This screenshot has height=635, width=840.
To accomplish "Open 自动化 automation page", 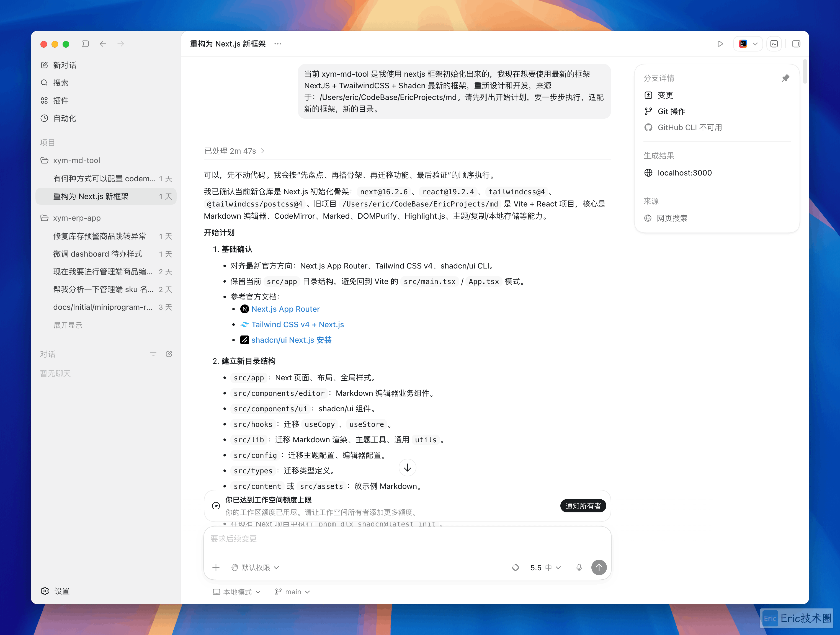I will tap(105, 118).
